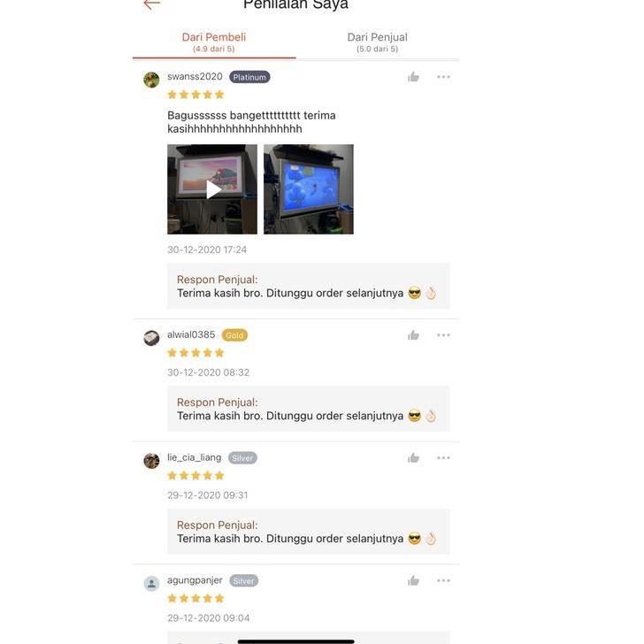Switch to the Dari Penjual tab
Image resolution: width=644 pixels, height=644 pixels.
coord(378,42)
